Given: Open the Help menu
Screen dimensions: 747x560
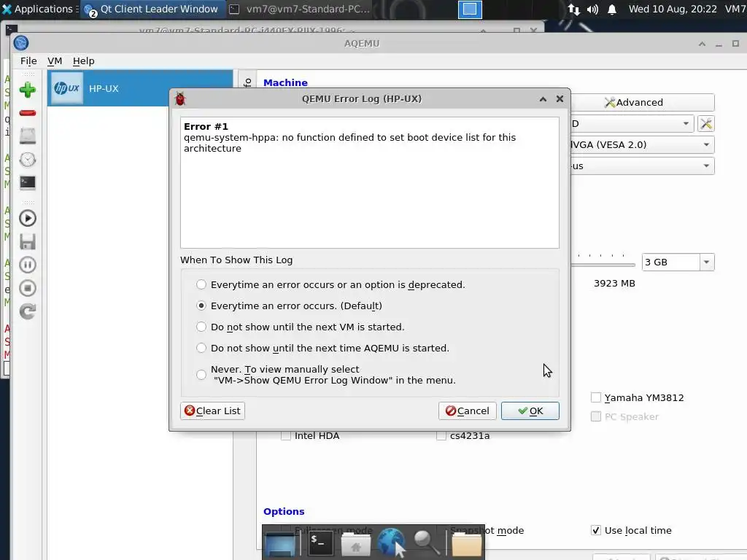Looking at the screenshot, I should tap(83, 61).
